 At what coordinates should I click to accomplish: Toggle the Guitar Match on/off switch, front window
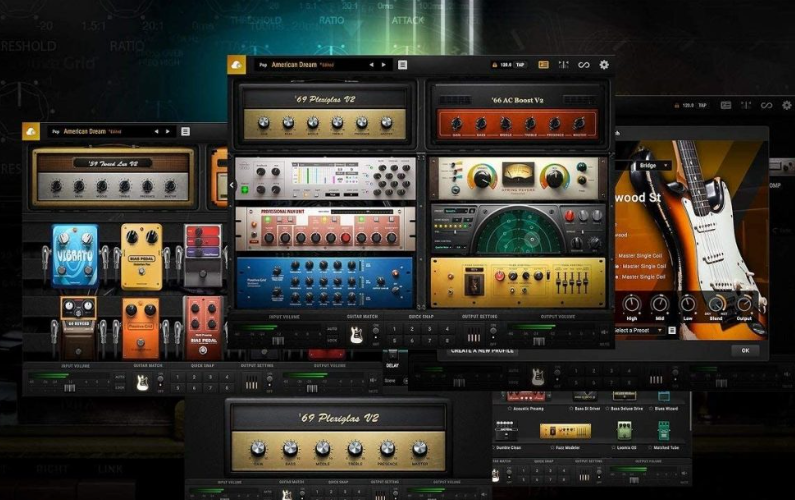click(376, 334)
